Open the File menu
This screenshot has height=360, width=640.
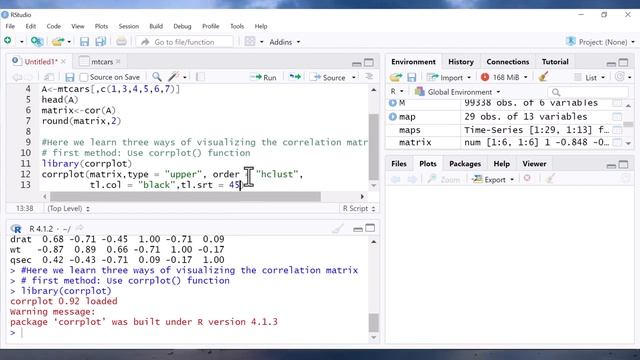point(10,26)
